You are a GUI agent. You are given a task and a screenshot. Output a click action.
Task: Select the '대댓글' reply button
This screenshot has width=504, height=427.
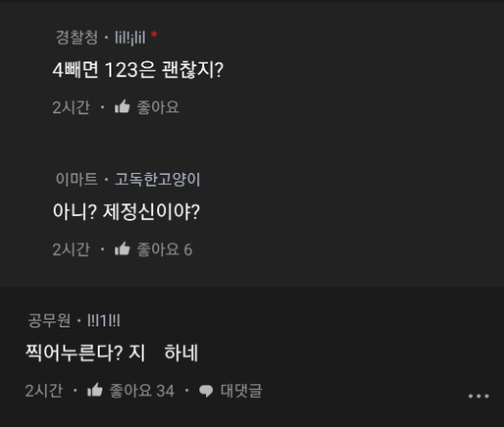point(241,390)
